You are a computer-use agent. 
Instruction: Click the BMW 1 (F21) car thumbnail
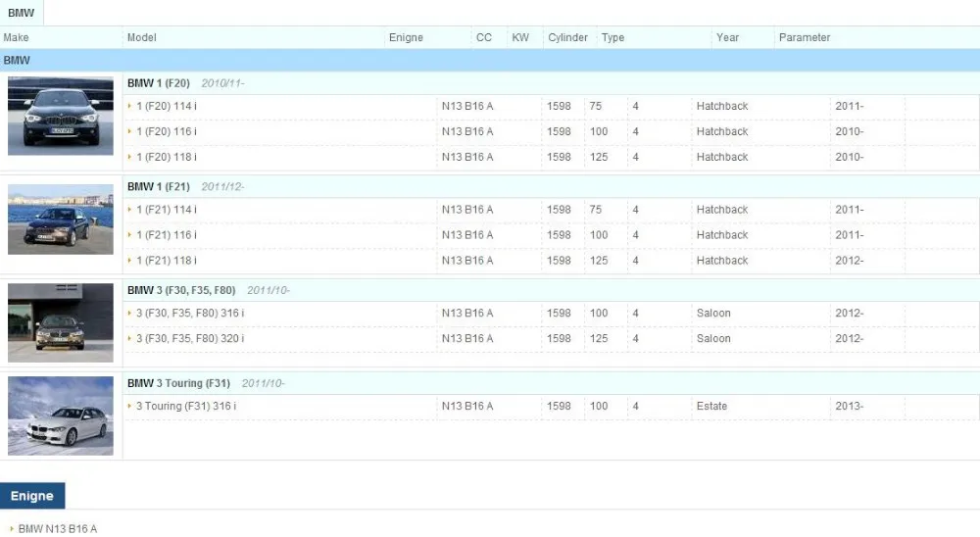(x=61, y=220)
